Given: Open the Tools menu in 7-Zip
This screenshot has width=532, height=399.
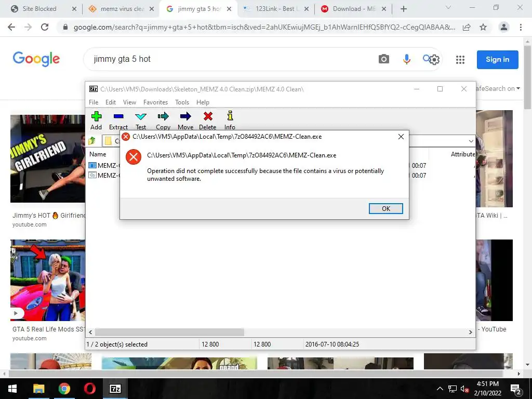Looking at the screenshot, I should (182, 102).
